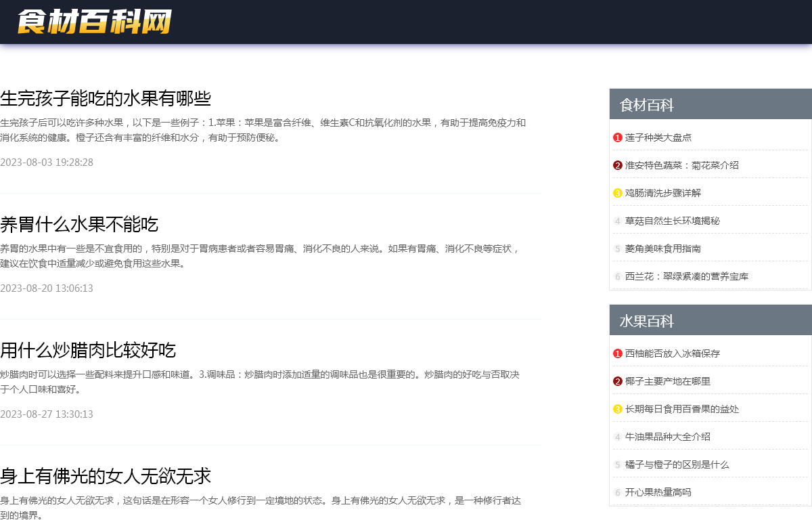Open 开心果热量高吗 link

(658, 492)
